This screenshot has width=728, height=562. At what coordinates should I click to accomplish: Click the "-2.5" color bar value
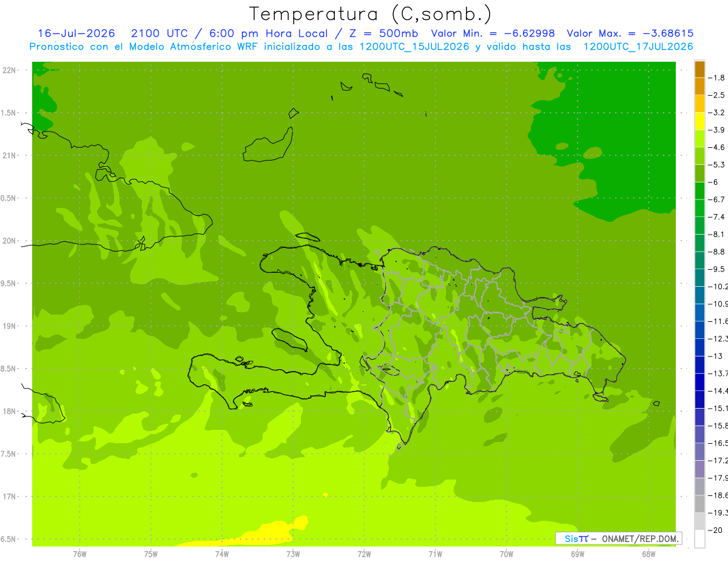(718, 95)
